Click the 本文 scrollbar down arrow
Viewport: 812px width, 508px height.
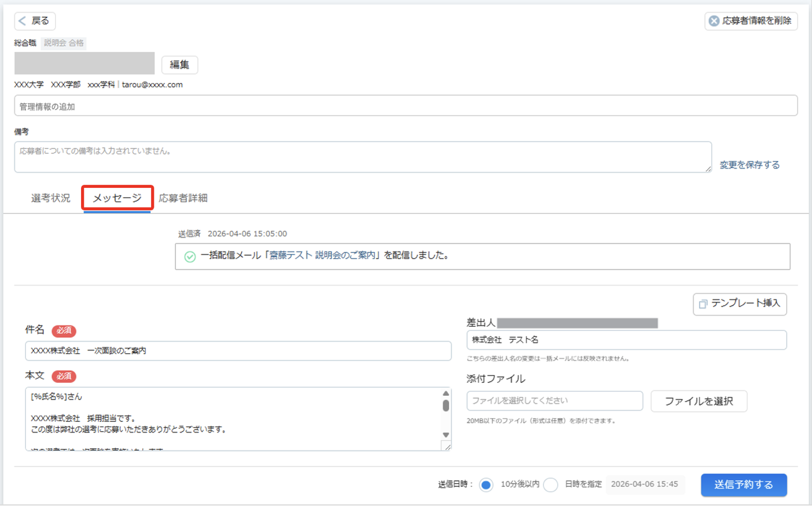pyautogui.click(x=446, y=435)
